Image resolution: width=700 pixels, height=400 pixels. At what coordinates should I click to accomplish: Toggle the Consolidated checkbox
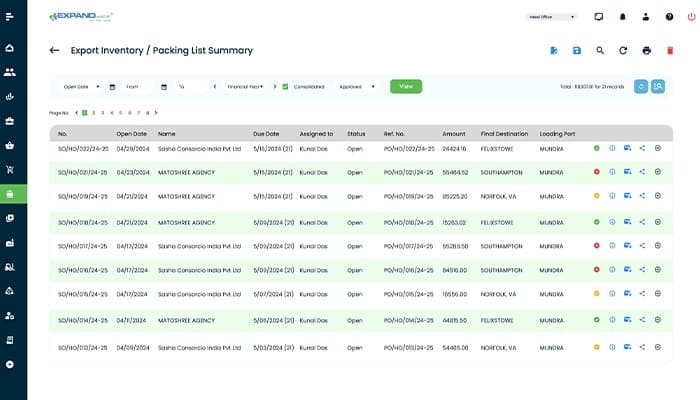[286, 87]
